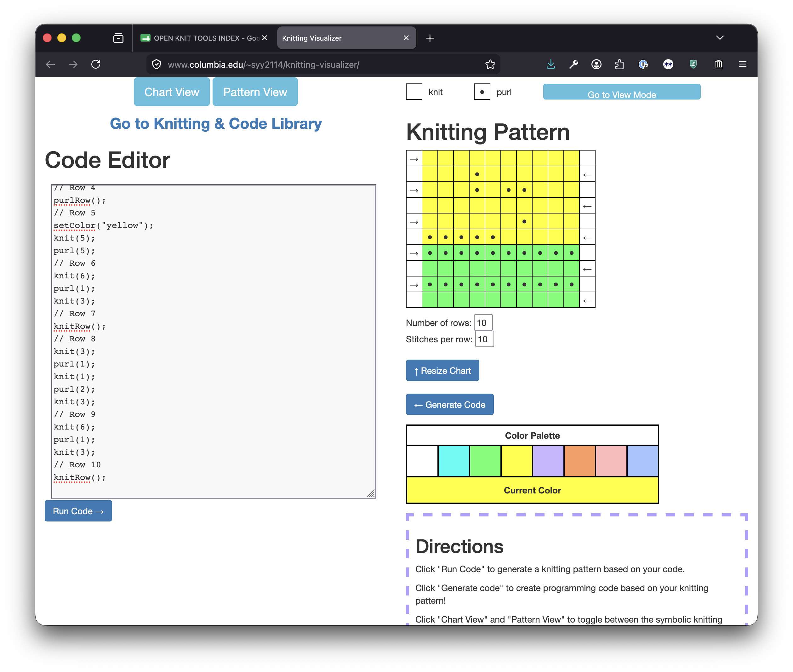Toggle first stitch cell in top chart row
793x672 pixels.
point(430,158)
